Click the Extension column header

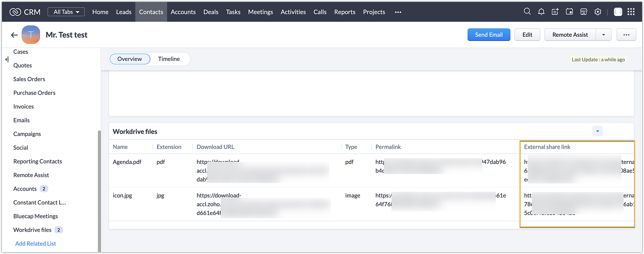(169, 147)
